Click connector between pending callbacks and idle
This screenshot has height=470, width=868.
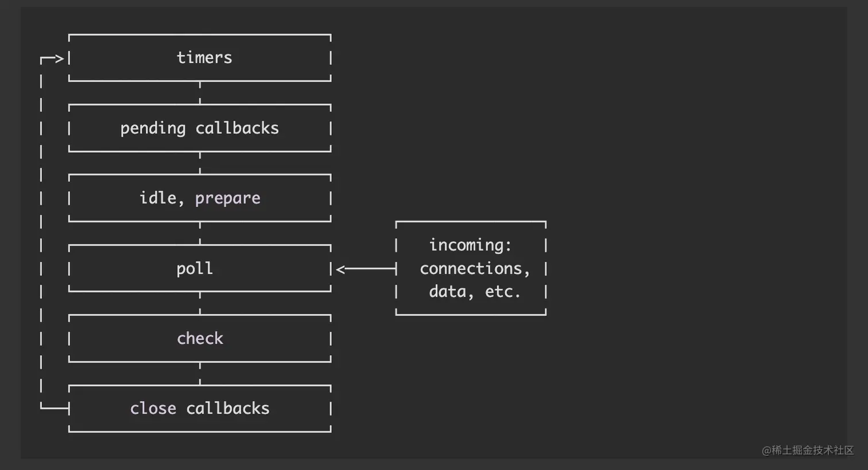click(200, 163)
